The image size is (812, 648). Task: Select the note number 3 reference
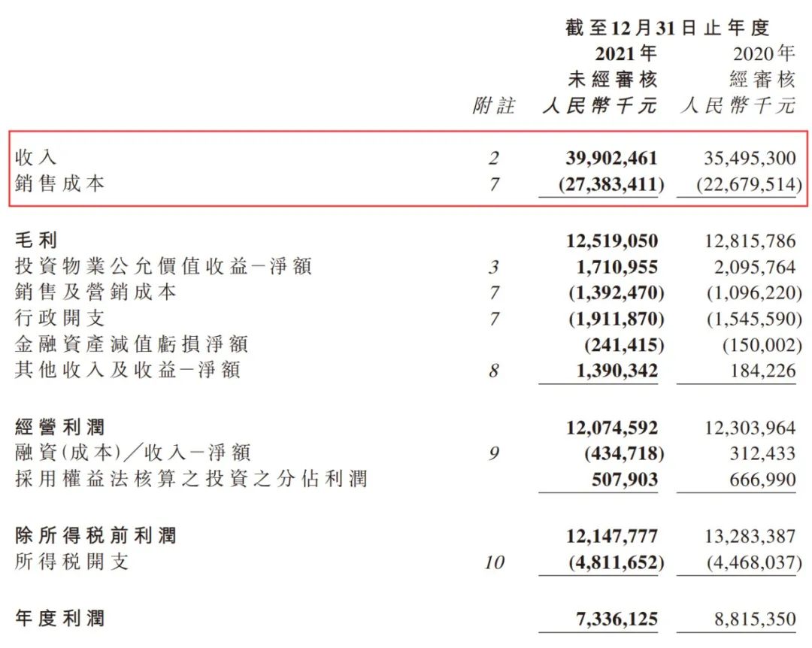click(x=493, y=267)
